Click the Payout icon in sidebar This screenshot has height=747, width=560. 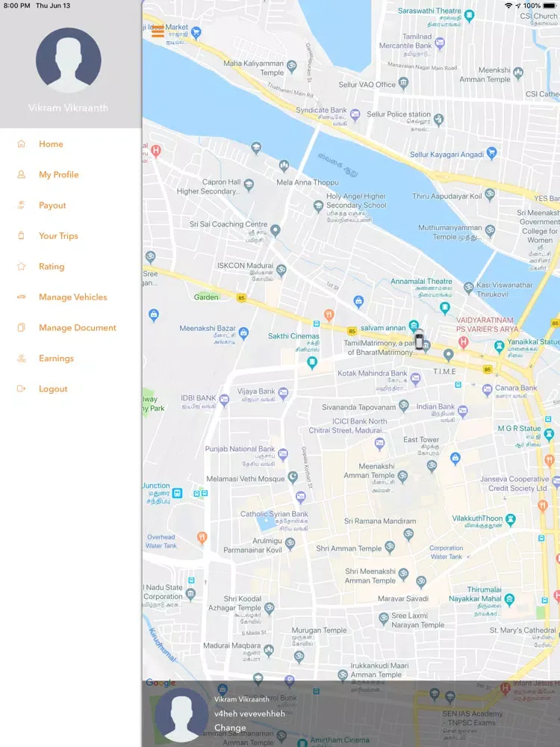pos(22,205)
